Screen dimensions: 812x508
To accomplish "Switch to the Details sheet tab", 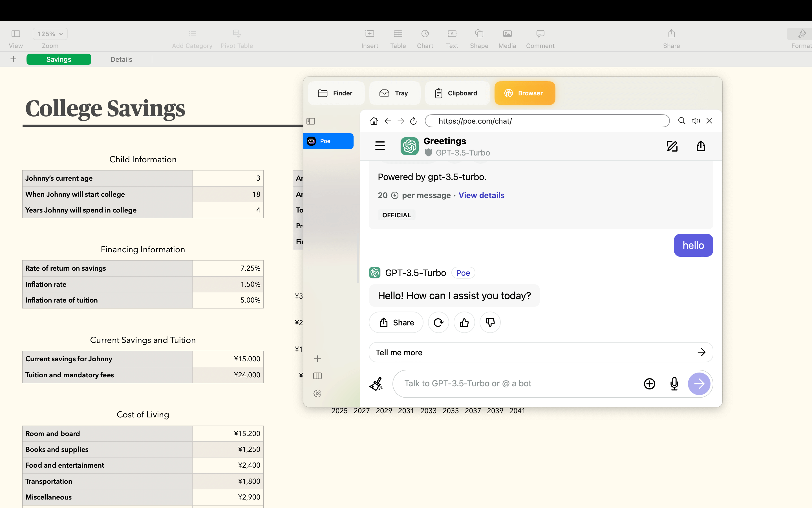I will [121, 60].
